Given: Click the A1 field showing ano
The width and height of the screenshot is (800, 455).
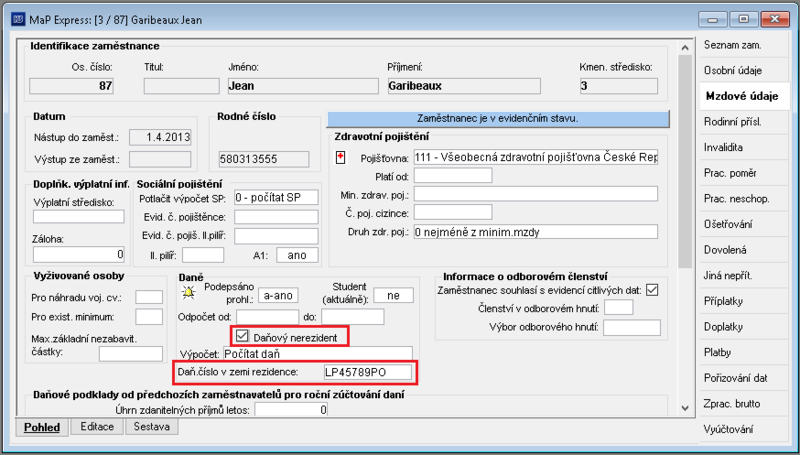Looking at the screenshot, I should [x=297, y=255].
